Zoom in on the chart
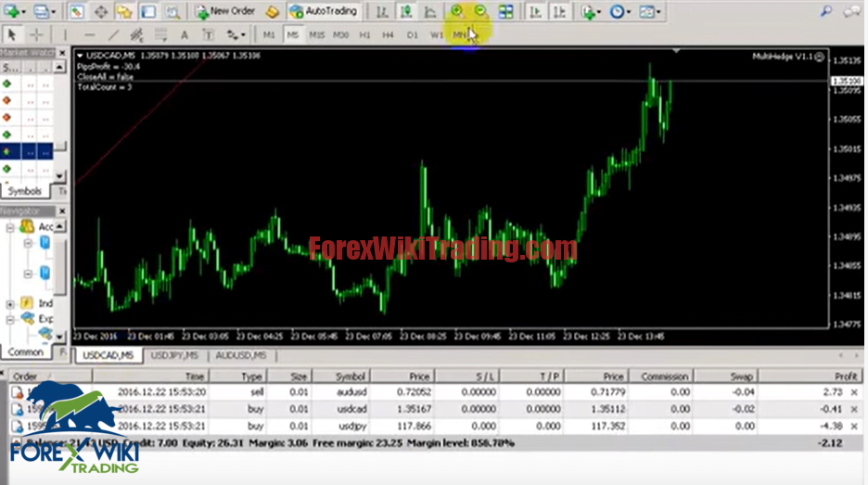This screenshot has height=485, width=868. coord(456,11)
